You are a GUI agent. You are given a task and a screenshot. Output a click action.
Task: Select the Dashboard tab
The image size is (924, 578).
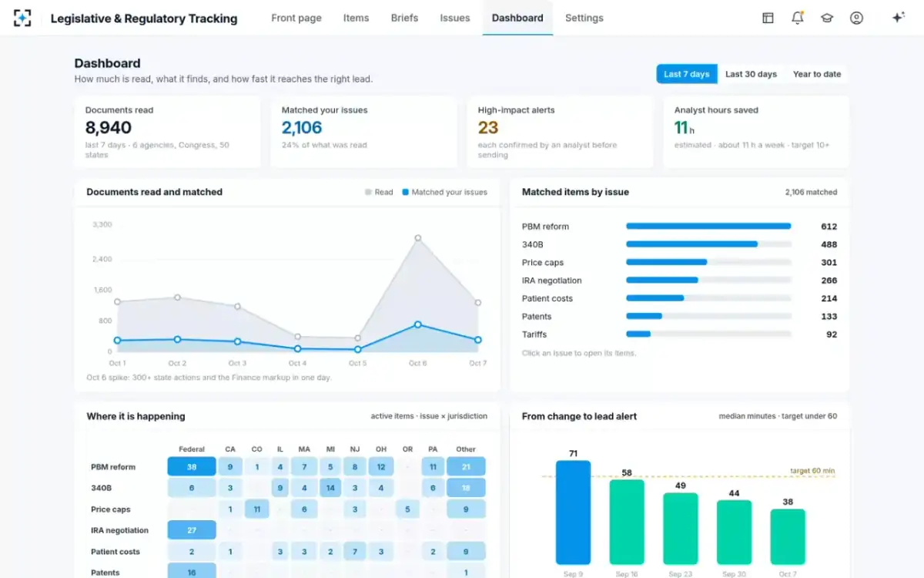[517, 18]
